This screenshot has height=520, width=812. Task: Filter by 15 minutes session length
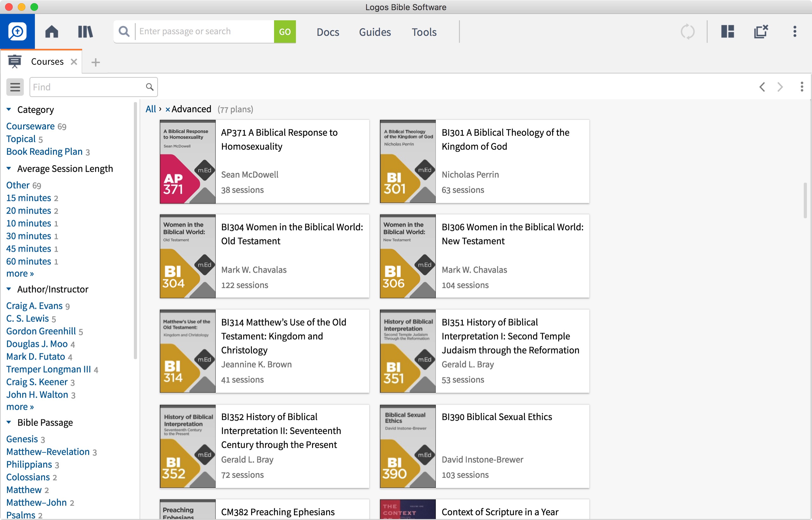coord(28,198)
